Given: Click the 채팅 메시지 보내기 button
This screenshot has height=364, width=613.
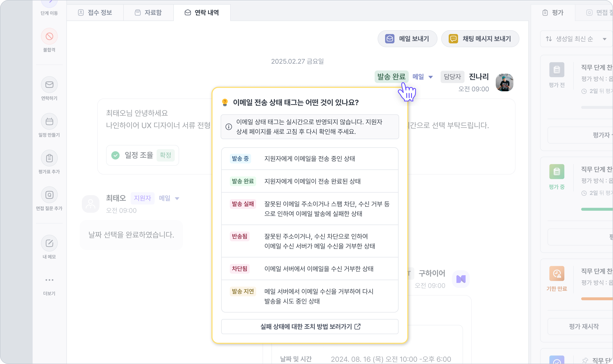Looking at the screenshot, I should (480, 39).
